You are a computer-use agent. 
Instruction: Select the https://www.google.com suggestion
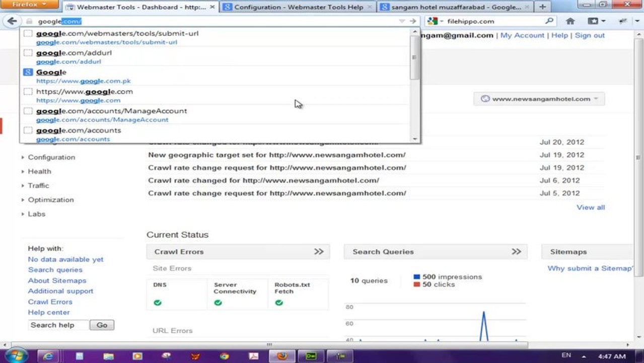coord(216,96)
